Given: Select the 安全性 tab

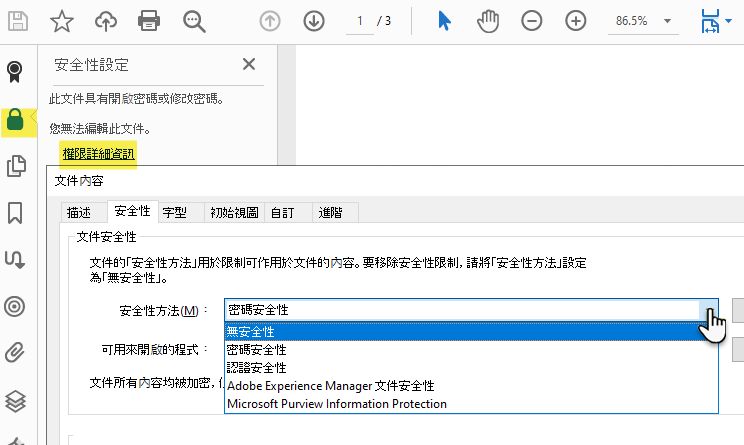Looking at the screenshot, I should click(x=132, y=211).
